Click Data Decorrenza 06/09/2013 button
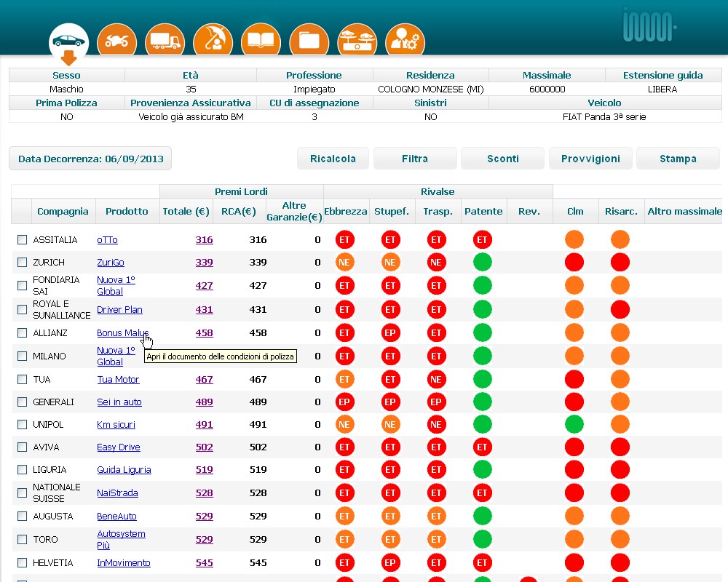728x582 pixels. tap(90, 159)
